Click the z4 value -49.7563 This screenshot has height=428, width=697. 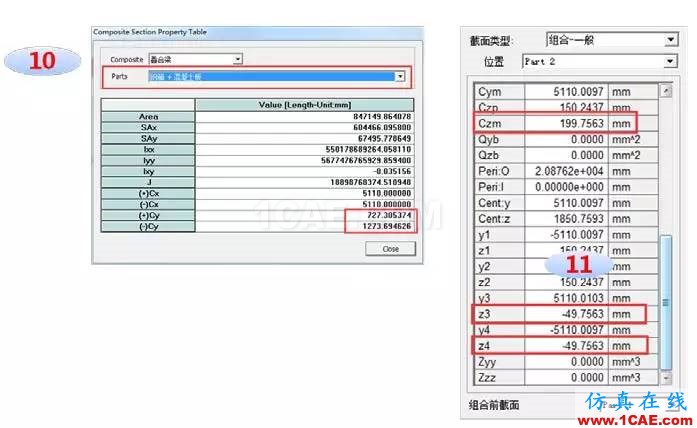(x=583, y=346)
